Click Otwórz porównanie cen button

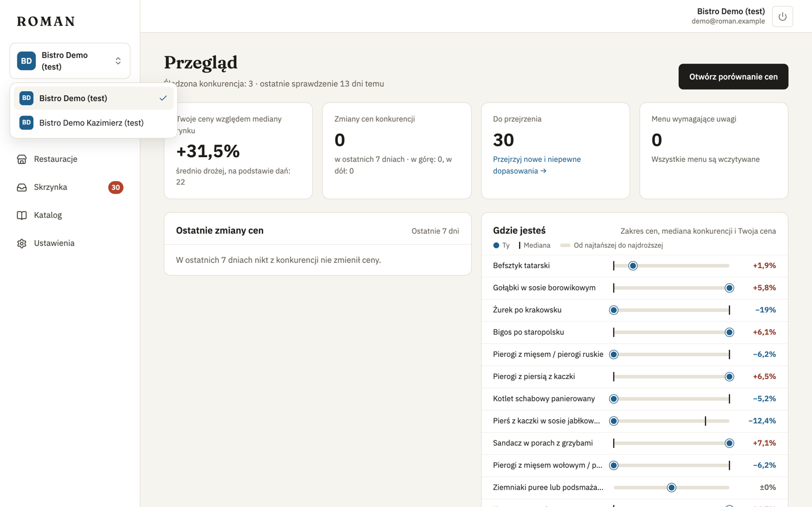coord(733,77)
